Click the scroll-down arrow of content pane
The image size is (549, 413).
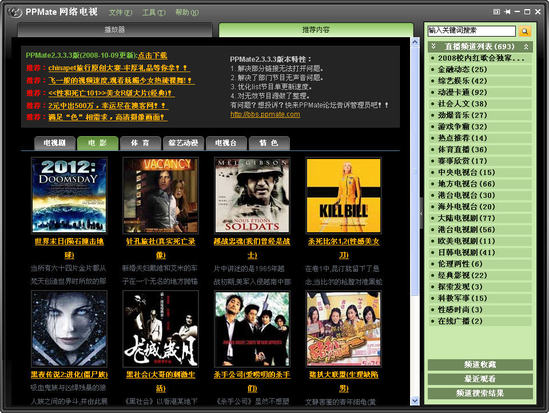[x=415, y=401]
